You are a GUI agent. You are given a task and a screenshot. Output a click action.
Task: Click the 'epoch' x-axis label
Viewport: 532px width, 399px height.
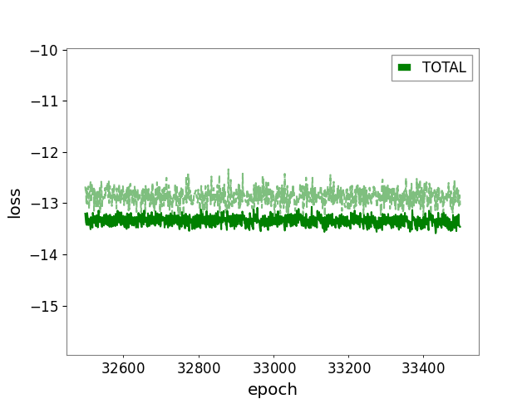(x=273, y=389)
